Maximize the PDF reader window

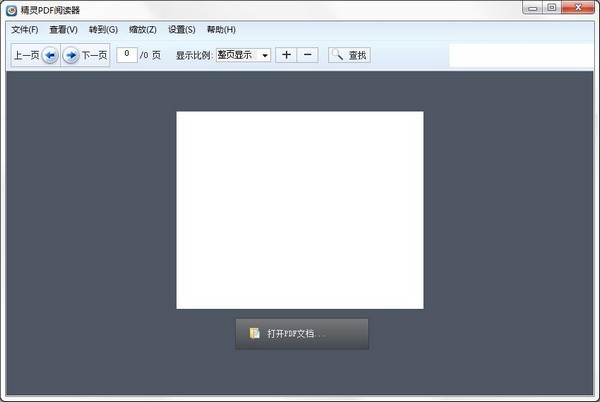pyautogui.click(x=551, y=8)
